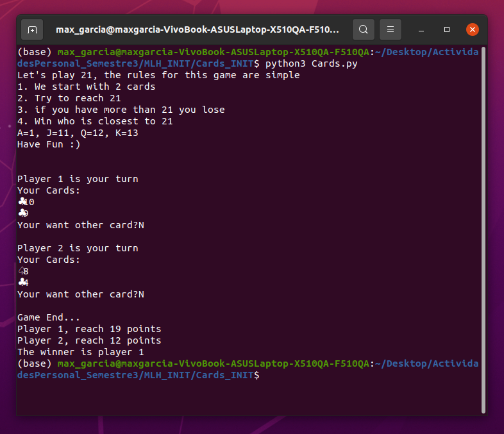The height and width of the screenshot is (434, 504).
Task: Click 'Player 2, reach 12 points' line
Action: click(x=89, y=340)
